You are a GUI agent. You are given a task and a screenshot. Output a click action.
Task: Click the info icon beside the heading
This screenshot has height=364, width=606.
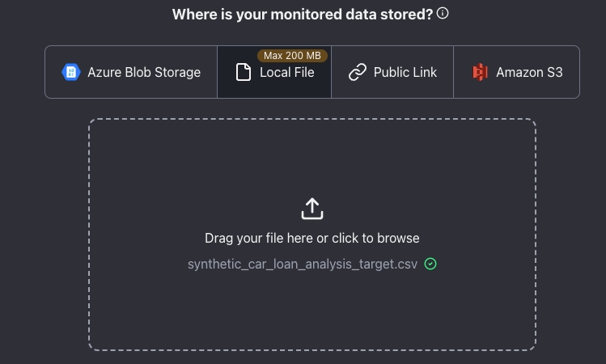443,14
